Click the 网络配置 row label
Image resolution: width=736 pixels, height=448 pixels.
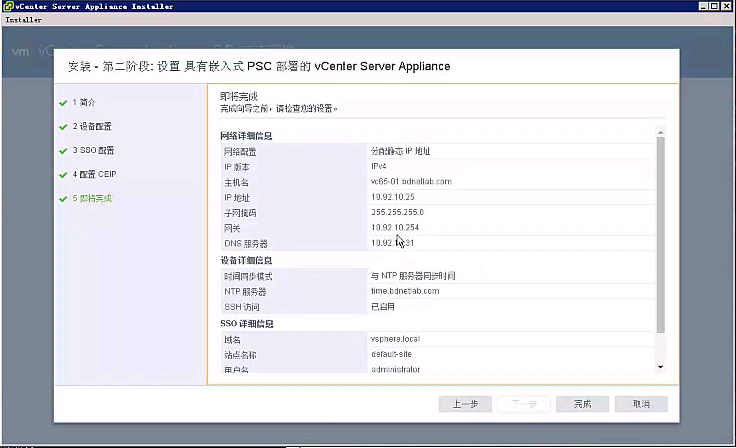coord(240,152)
